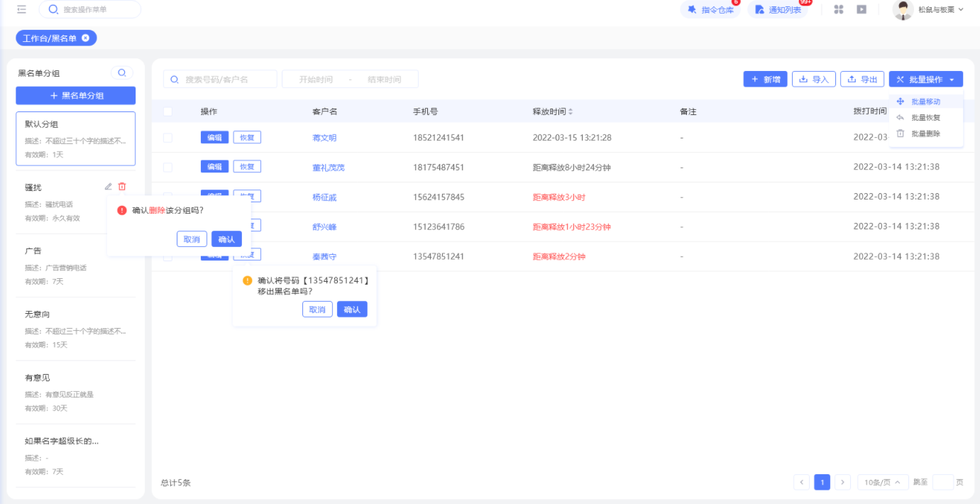Cancel removing number 13547851241 from blacklist
Viewport: 980px width, 504px height.
tap(317, 309)
